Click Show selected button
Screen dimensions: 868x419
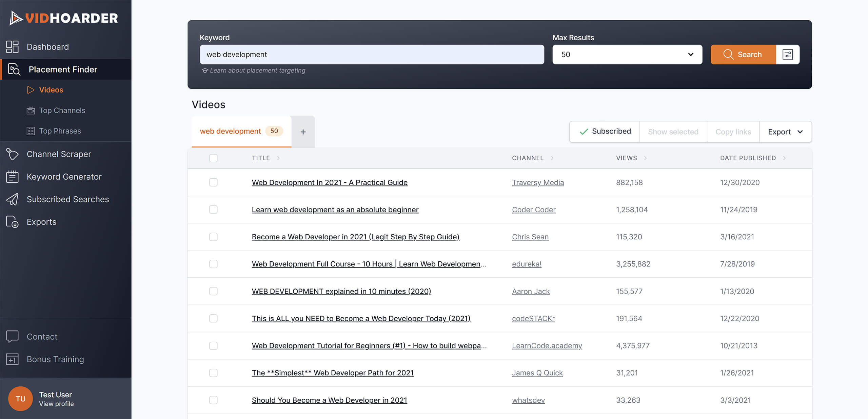coord(673,131)
